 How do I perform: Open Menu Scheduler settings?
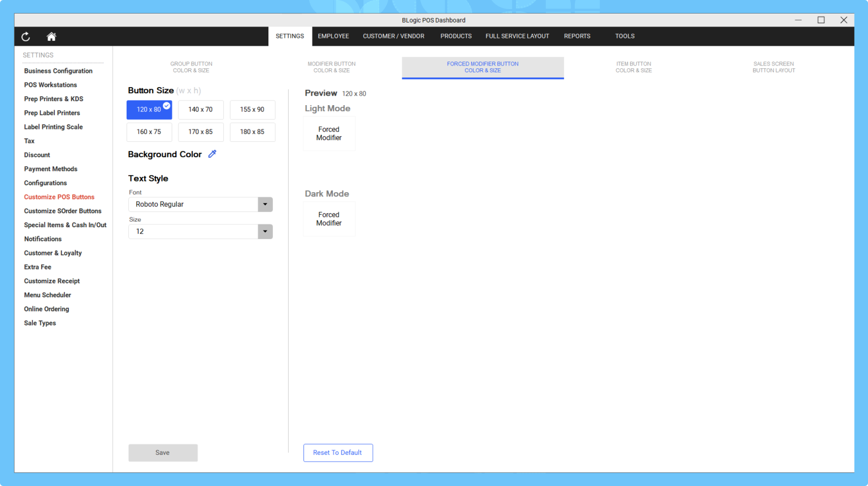point(47,295)
